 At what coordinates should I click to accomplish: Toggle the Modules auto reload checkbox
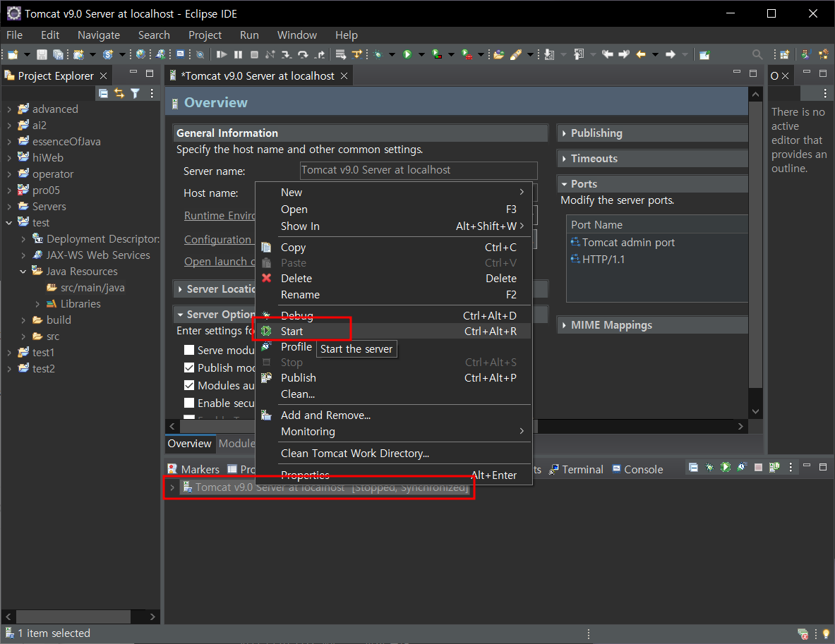(189, 385)
